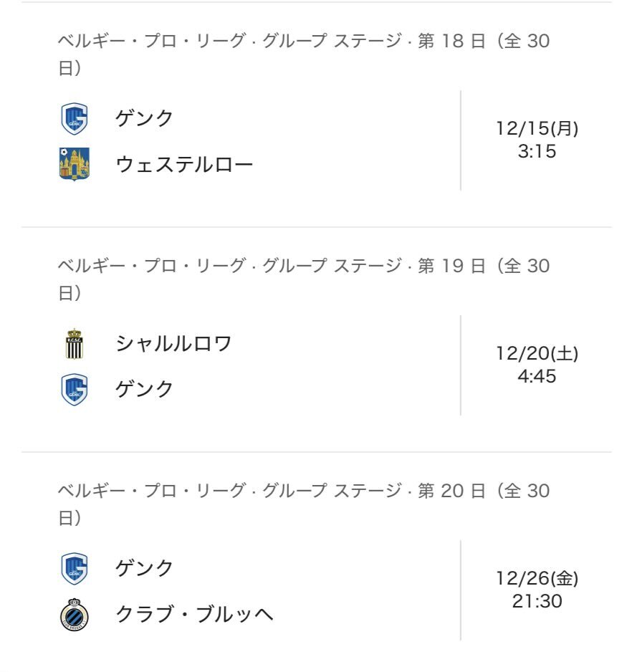Open ゲンク in the 12/26 match
The width and height of the screenshot is (622, 672).
[144, 568]
